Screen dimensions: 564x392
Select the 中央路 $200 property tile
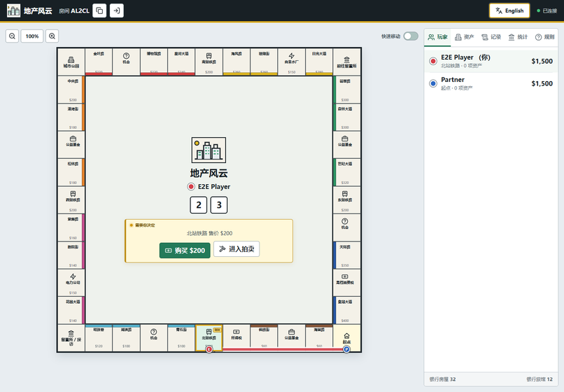71,90
